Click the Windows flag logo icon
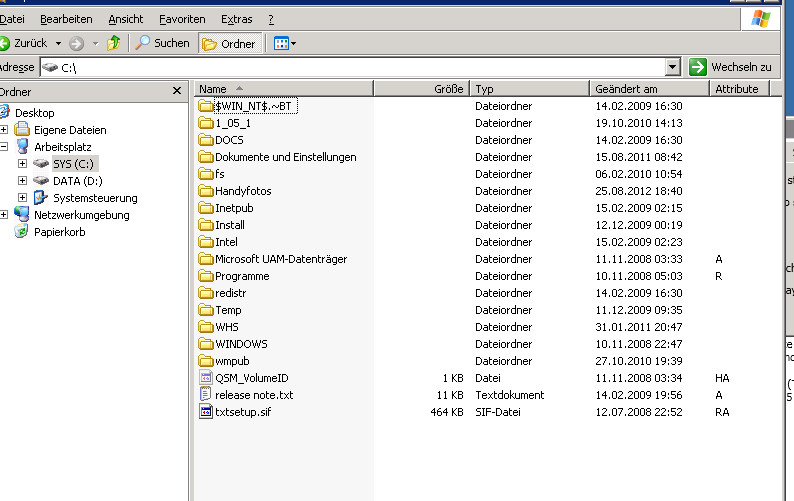The height and width of the screenshot is (501, 794). click(x=761, y=19)
